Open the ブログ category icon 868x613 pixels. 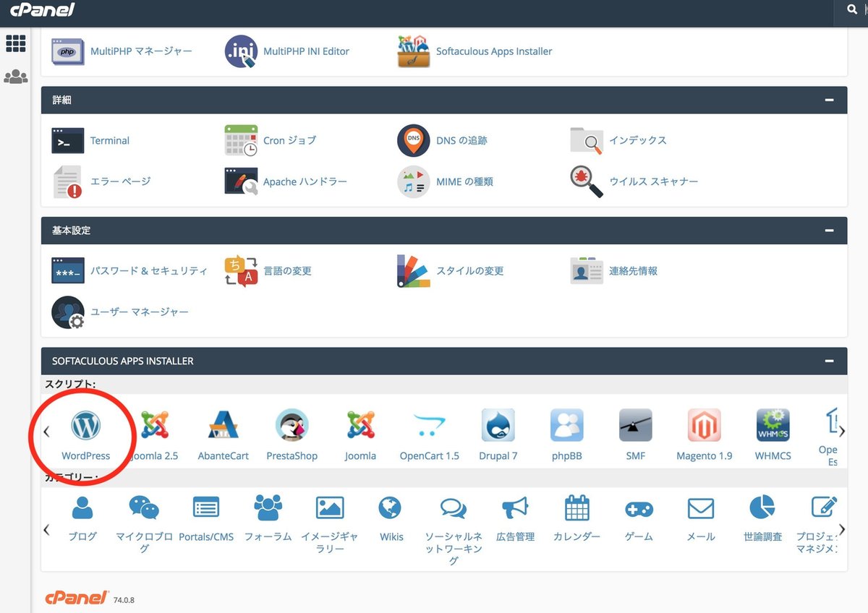[x=82, y=509]
